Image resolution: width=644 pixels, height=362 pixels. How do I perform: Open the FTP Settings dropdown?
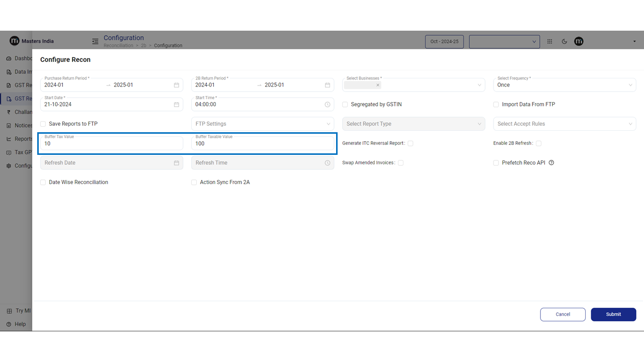click(x=262, y=124)
